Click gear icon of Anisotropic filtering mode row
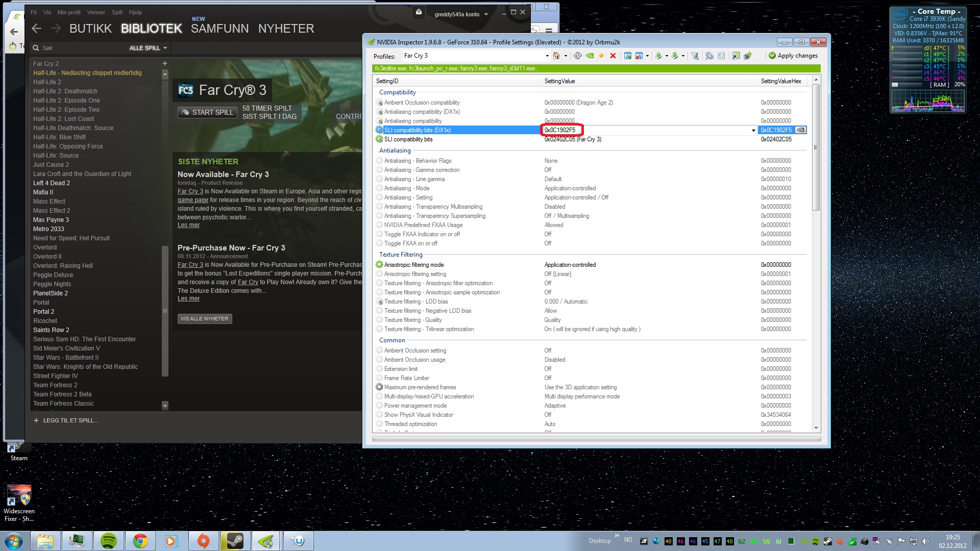The width and height of the screenshot is (980, 551). (x=379, y=265)
